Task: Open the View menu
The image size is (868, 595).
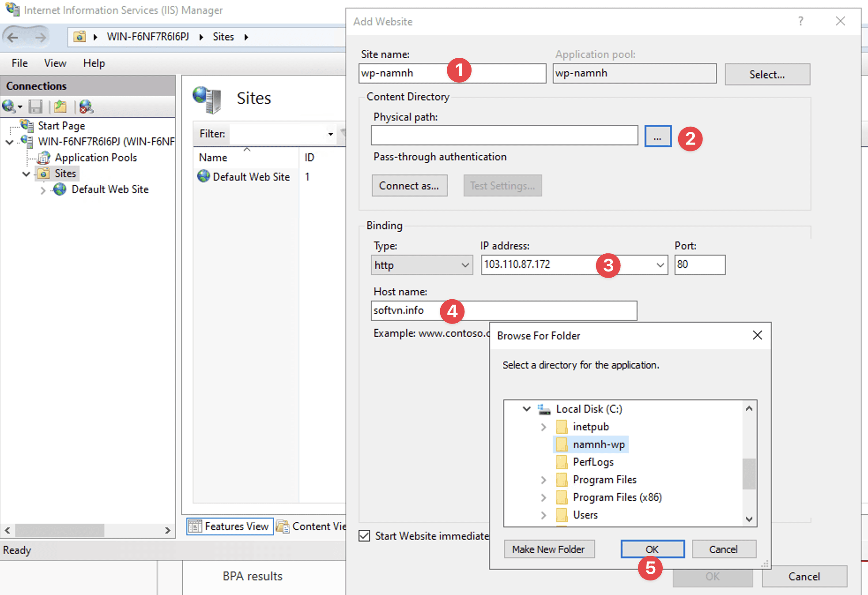Action: [55, 63]
